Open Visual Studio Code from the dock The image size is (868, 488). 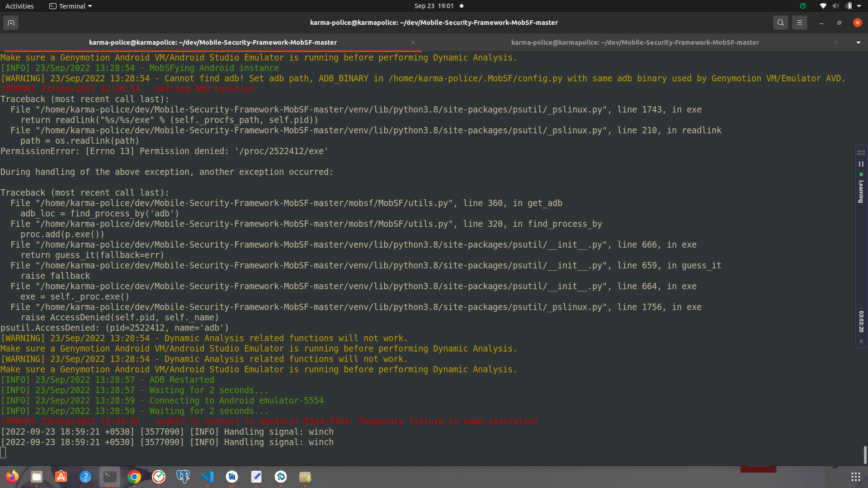208,477
